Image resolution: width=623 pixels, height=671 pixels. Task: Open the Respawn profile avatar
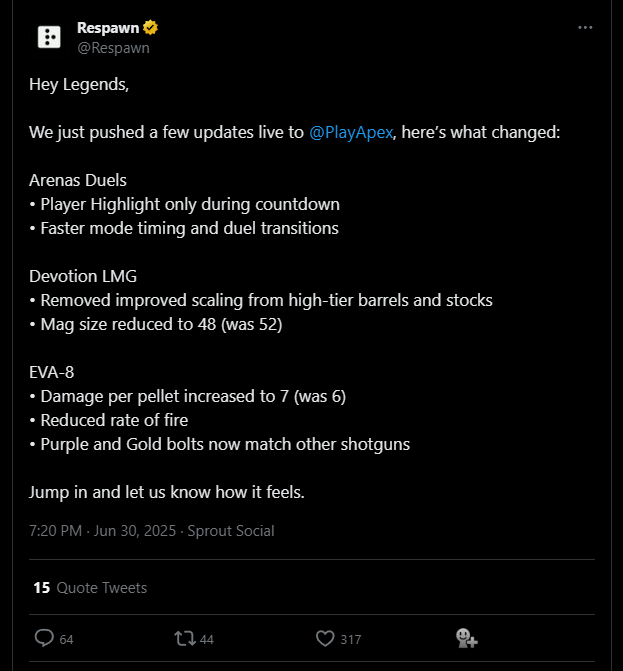click(49, 37)
